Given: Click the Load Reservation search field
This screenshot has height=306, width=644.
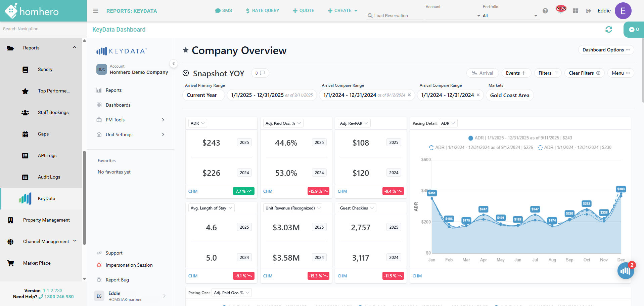Looking at the screenshot, I should click(395, 16).
